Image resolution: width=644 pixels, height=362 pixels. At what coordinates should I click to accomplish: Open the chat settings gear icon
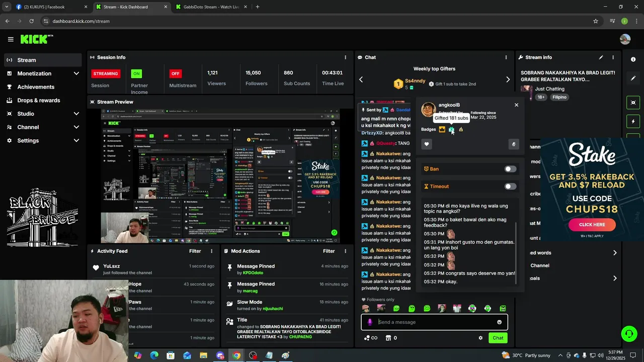(480, 338)
